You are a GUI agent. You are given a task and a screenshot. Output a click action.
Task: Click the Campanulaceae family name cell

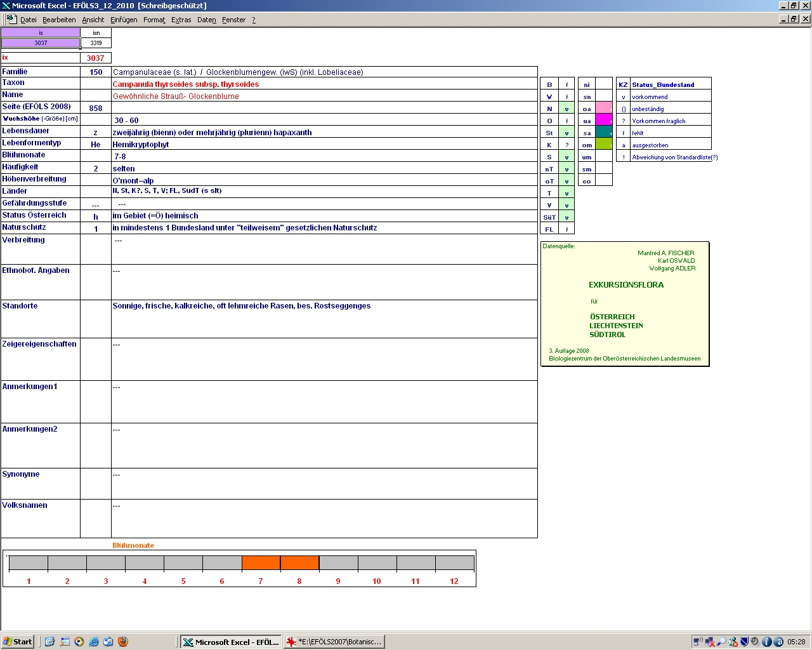coord(324,72)
